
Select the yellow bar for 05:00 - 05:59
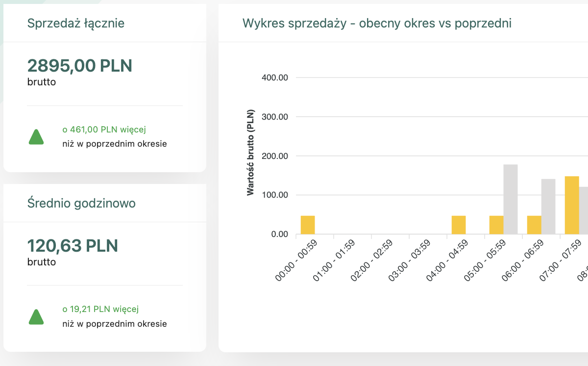click(x=496, y=225)
